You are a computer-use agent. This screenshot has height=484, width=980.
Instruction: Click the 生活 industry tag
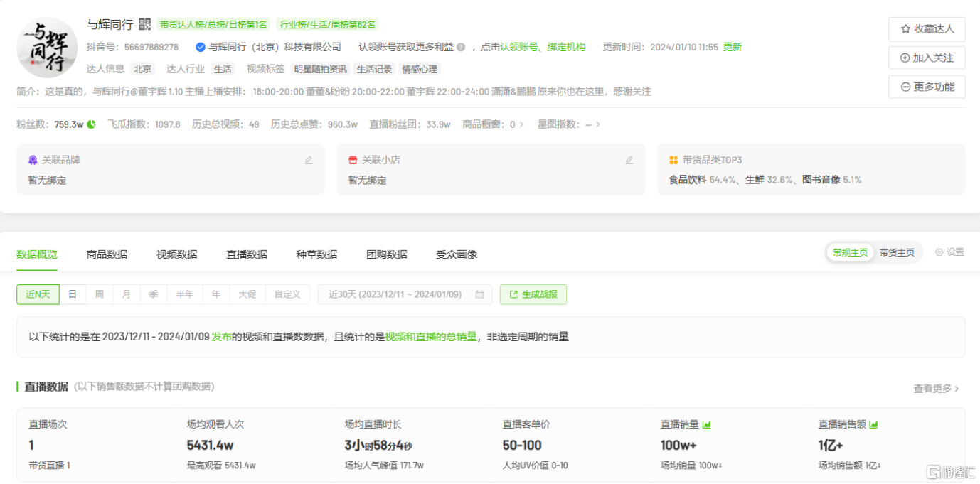pyautogui.click(x=223, y=69)
